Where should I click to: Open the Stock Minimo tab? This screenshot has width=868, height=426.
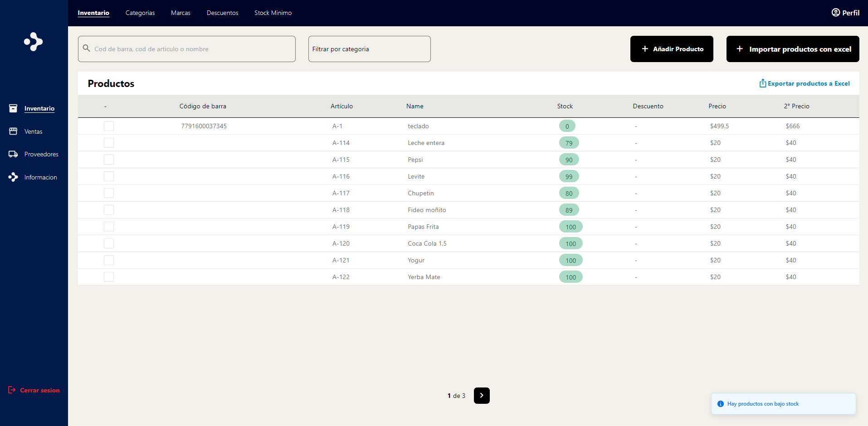(x=273, y=13)
